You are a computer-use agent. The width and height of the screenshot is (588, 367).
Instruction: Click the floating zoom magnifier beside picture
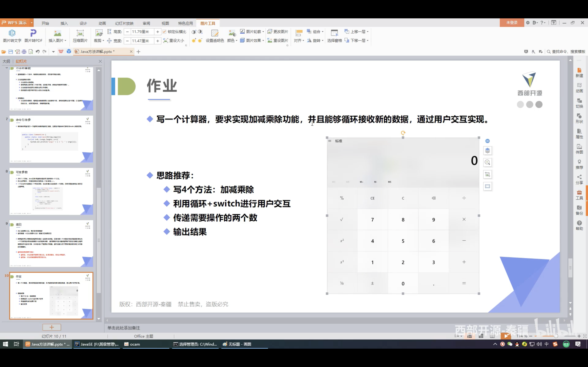click(x=487, y=162)
